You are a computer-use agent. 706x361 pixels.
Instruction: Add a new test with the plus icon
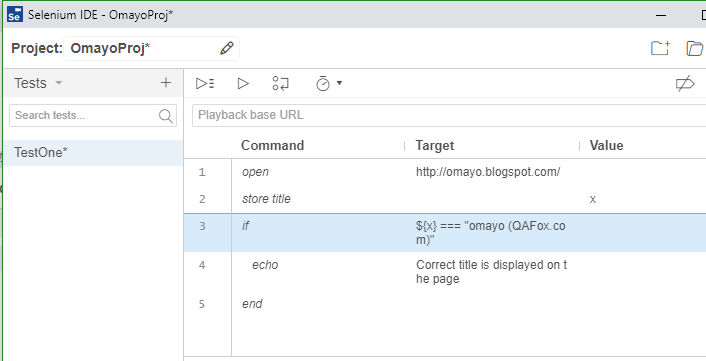(166, 83)
